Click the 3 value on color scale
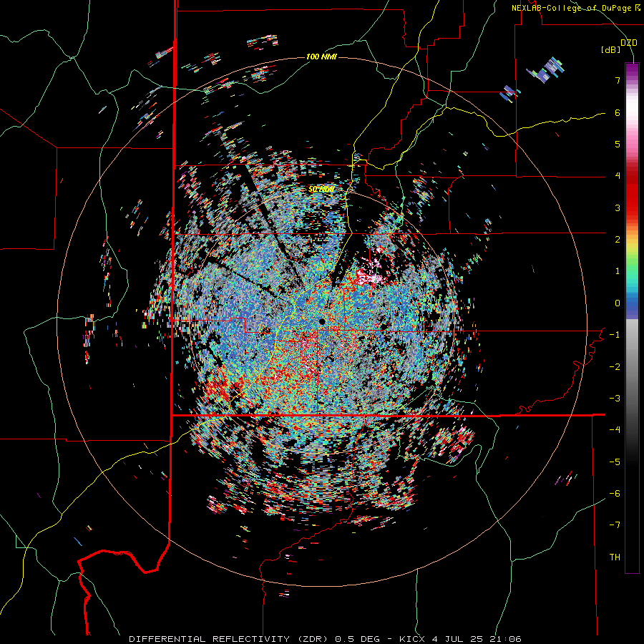Image resolution: width=644 pixels, height=644 pixels. point(618,208)
